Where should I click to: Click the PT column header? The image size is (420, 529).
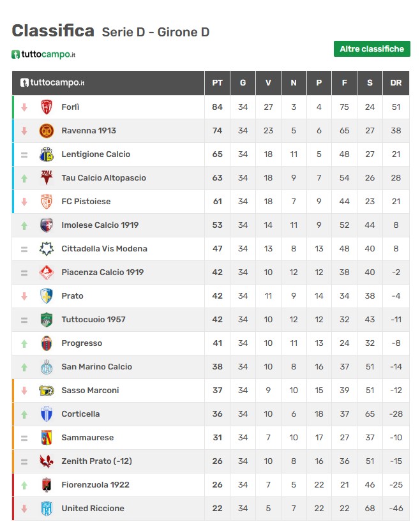point(217,83)
